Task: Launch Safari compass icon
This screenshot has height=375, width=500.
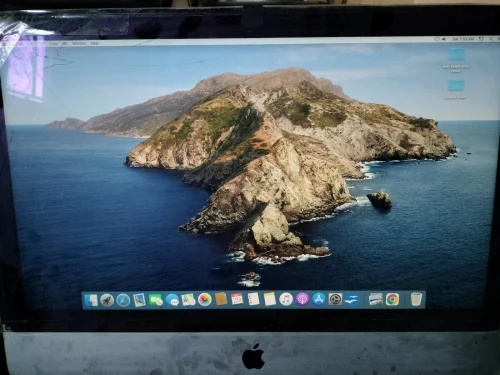Action: (123, 300)
